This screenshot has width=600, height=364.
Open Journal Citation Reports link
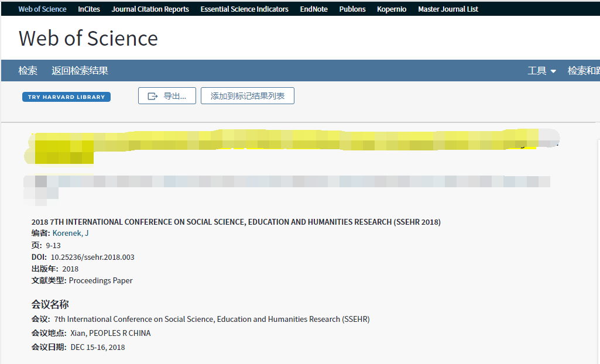coord(150,9)
